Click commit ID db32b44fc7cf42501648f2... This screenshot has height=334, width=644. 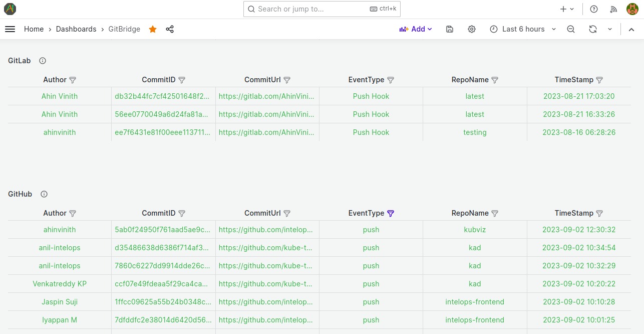pos(162,96)
